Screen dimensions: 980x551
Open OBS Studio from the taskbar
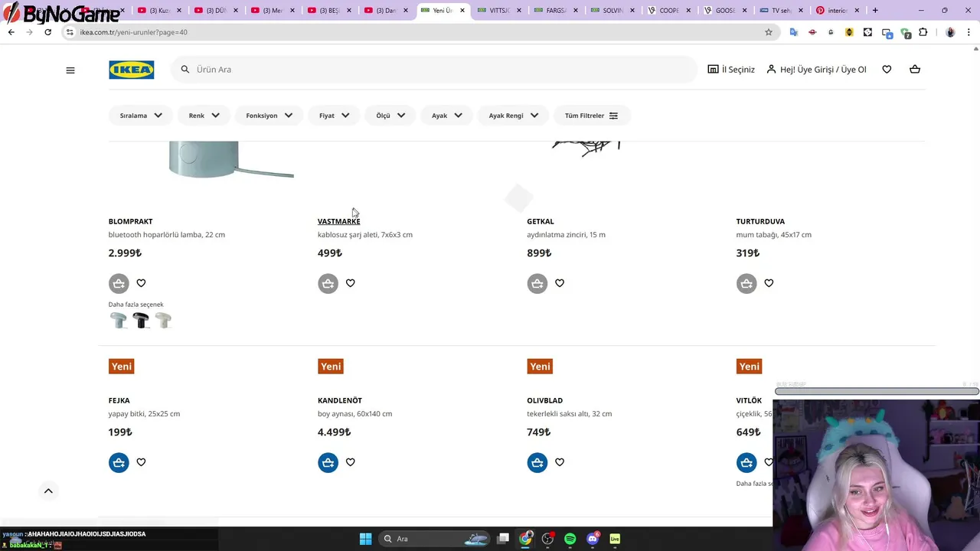[x=547, y=539]
